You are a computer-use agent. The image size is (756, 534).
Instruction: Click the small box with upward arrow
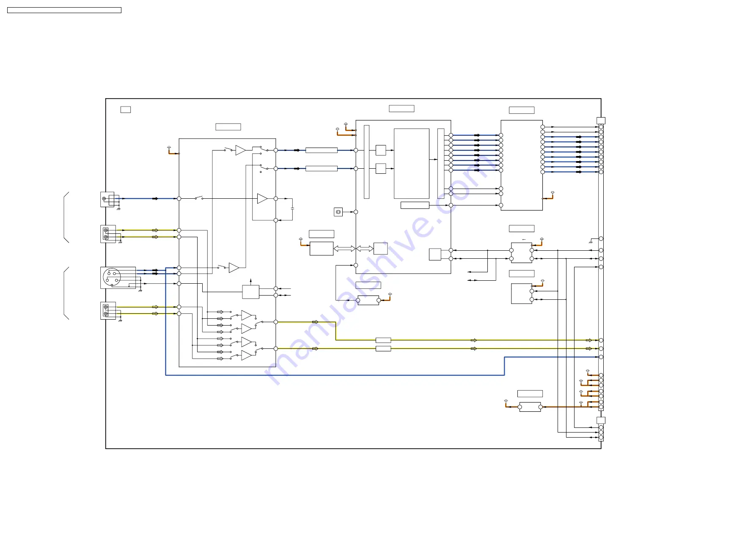pos(250,292)
